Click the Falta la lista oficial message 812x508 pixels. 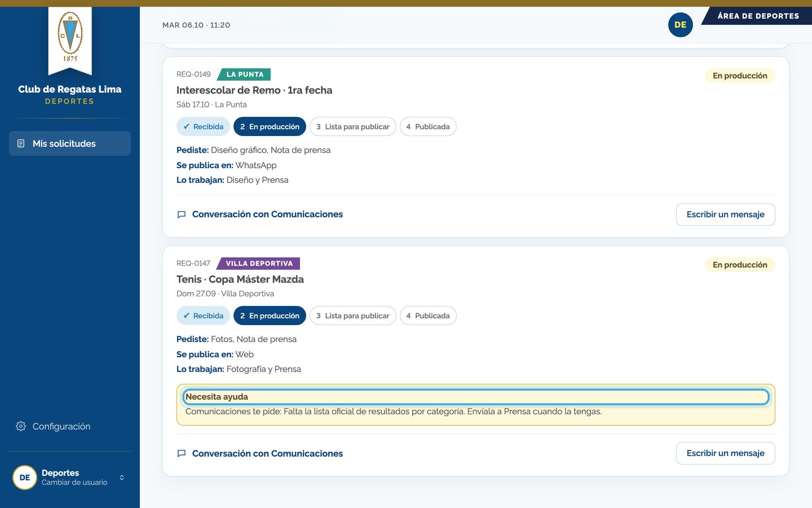[x=394, y=411]
